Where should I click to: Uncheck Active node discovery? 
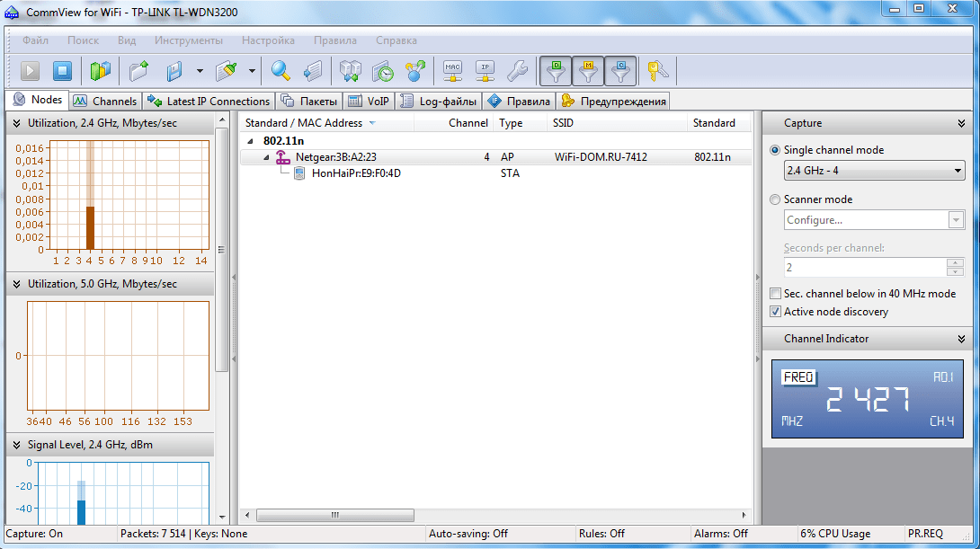(x=776, y=312)
